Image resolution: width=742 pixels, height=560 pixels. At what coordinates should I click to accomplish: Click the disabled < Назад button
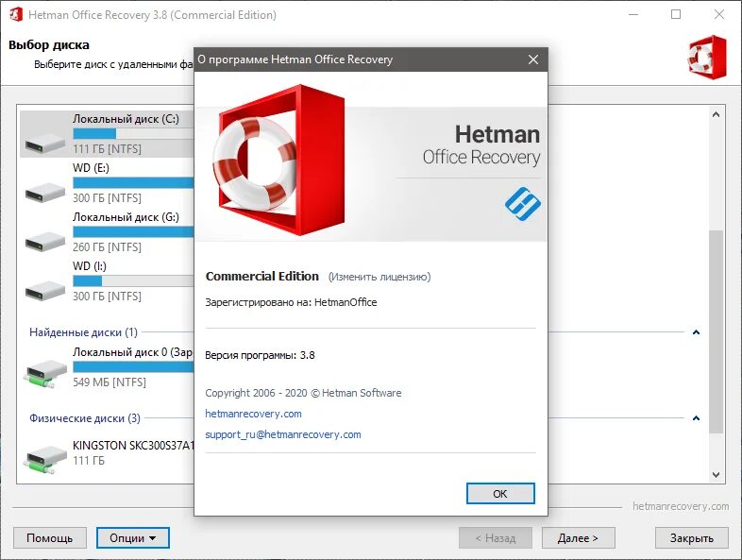point(496,538)
